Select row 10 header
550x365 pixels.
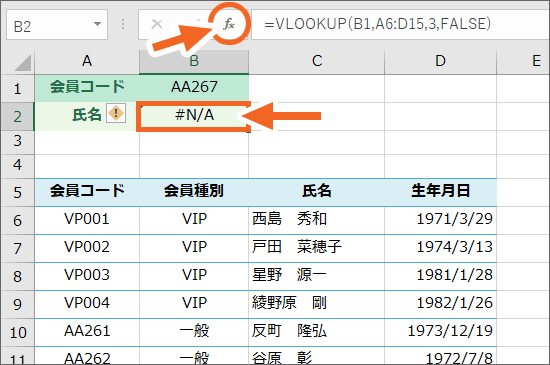tap(17, 332)
